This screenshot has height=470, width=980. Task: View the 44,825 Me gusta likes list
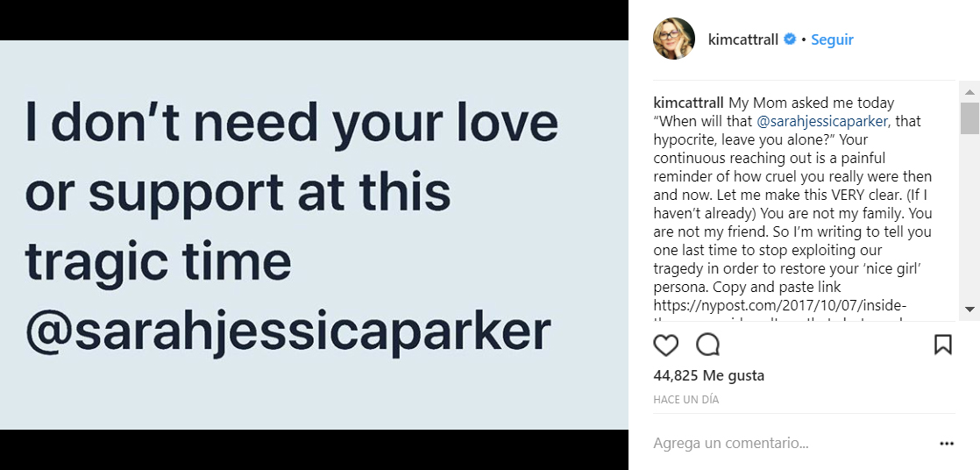[x=708, y=375]
